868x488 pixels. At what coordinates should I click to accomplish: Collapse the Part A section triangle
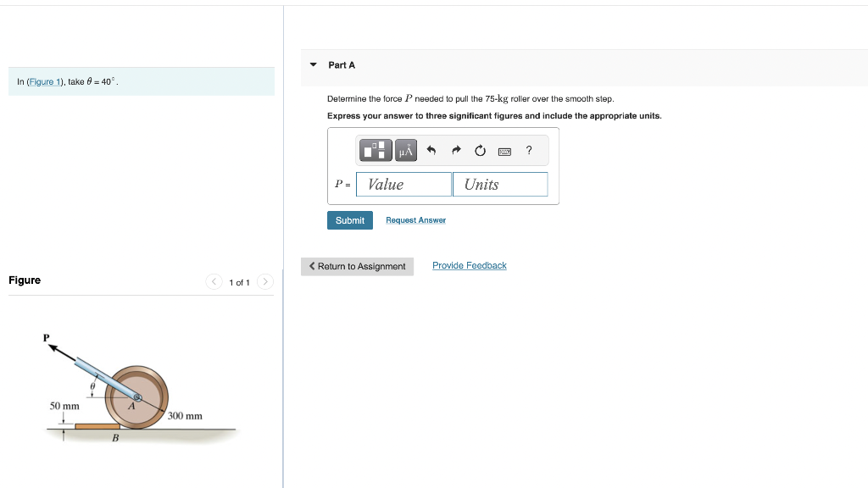(314, 64)
